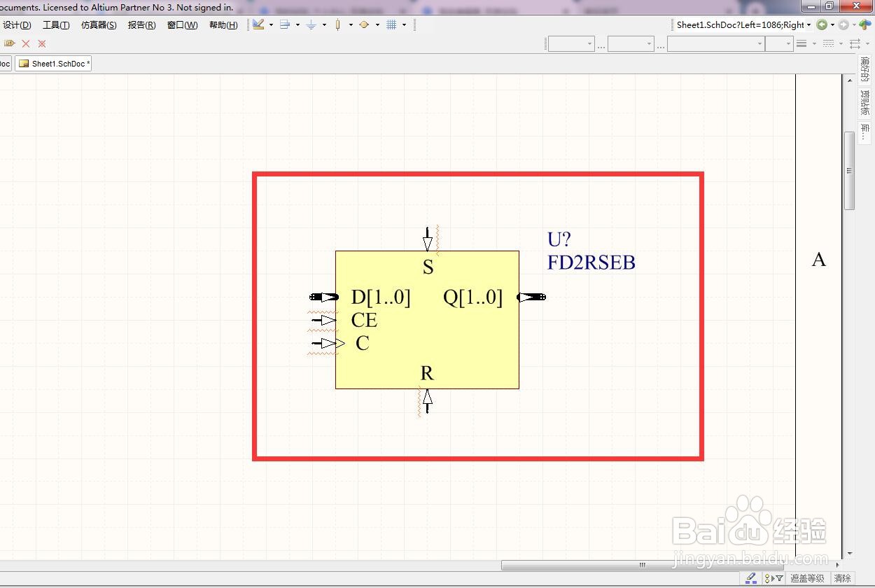Open the wide third formatting combo box
The image size is (875, 588).
point(715,44)
